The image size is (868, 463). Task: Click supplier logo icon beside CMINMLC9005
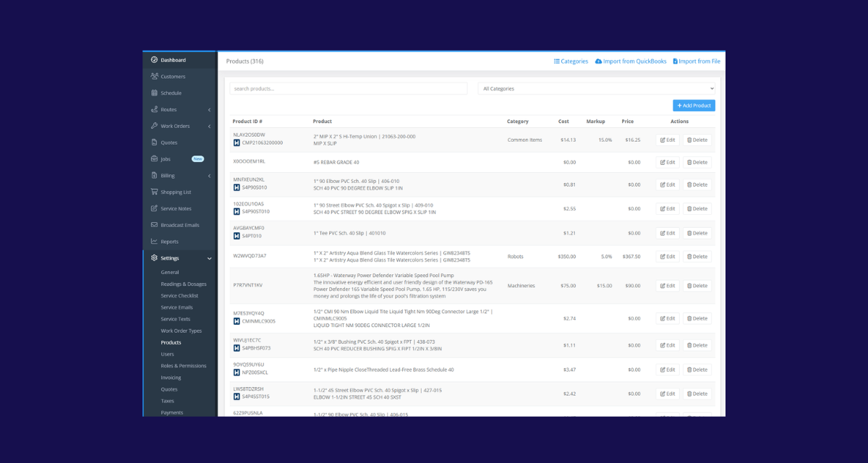pos(237,321)
